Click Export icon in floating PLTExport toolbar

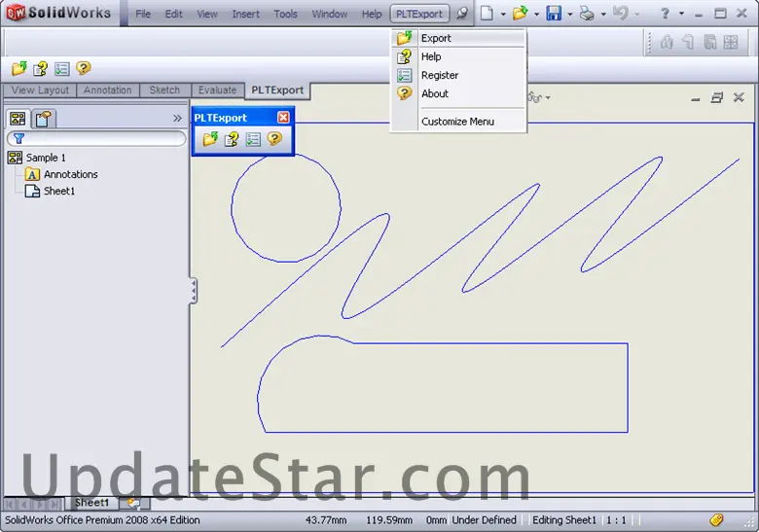pyautogui.click(x=210, y=139)
